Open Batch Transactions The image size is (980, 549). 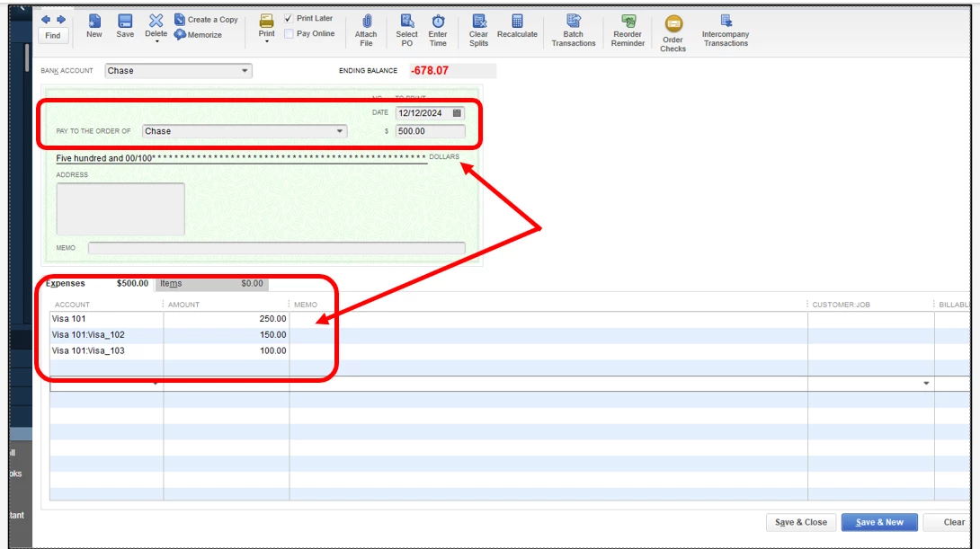573,31
